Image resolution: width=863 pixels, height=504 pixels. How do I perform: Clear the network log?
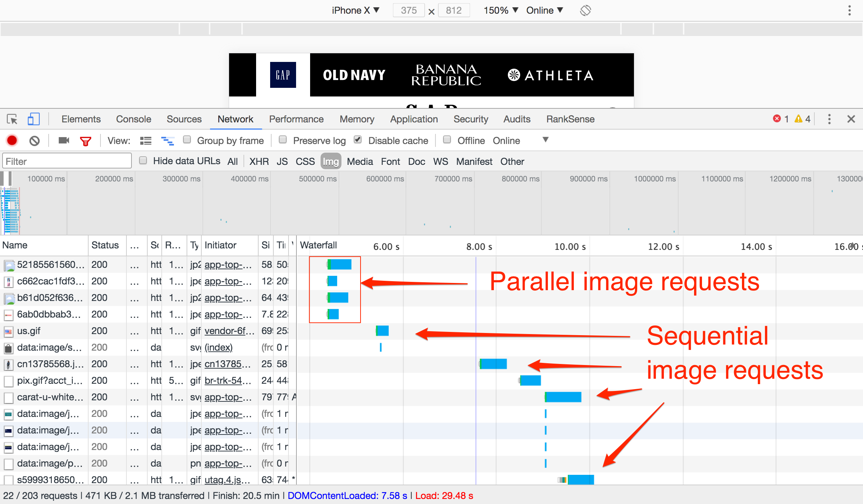pyautogui.click(x=35, y=140)
